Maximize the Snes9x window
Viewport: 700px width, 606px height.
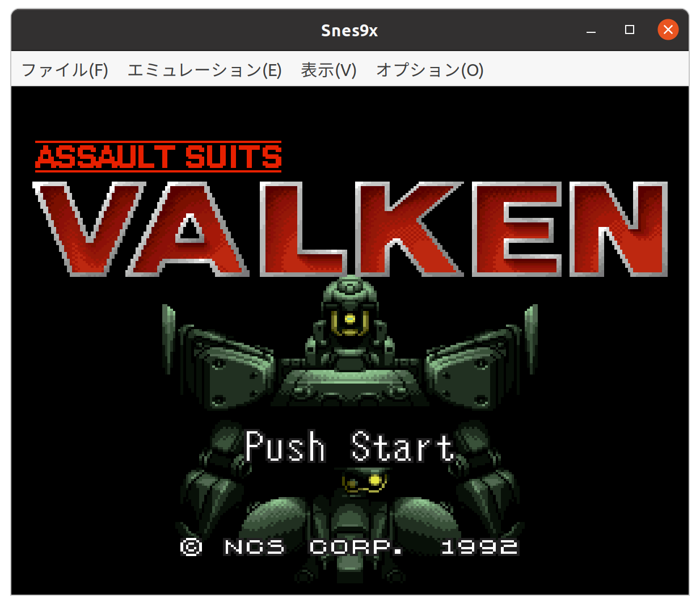pos(630,30)
